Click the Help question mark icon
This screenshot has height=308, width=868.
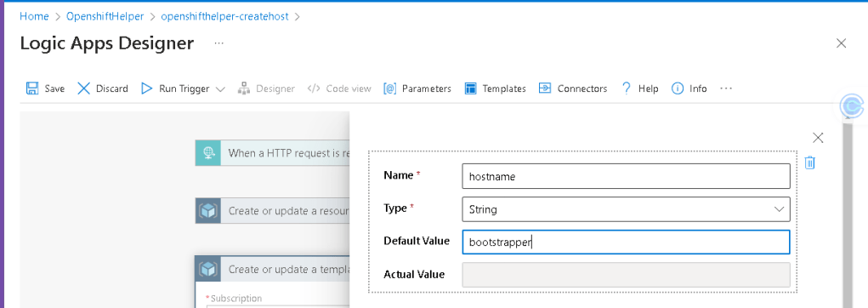pos(626,88)
